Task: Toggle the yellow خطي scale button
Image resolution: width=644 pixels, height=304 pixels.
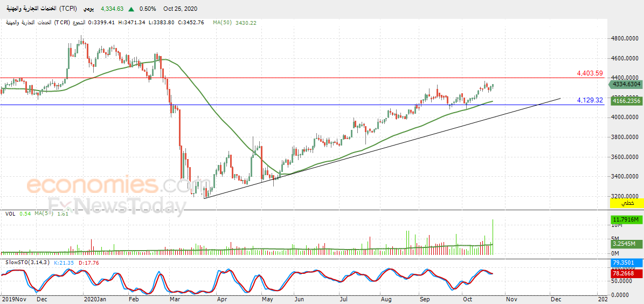Action: (x=625, y=203)
